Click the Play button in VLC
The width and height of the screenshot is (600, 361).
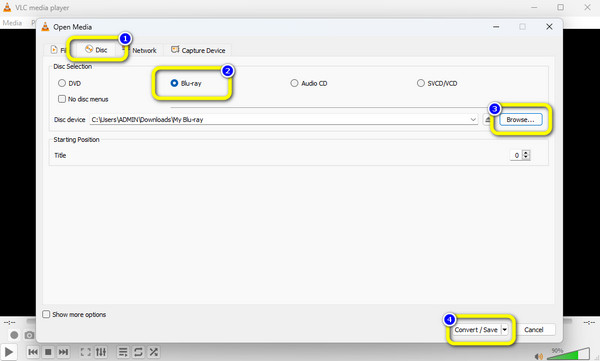tap(8, 352)
